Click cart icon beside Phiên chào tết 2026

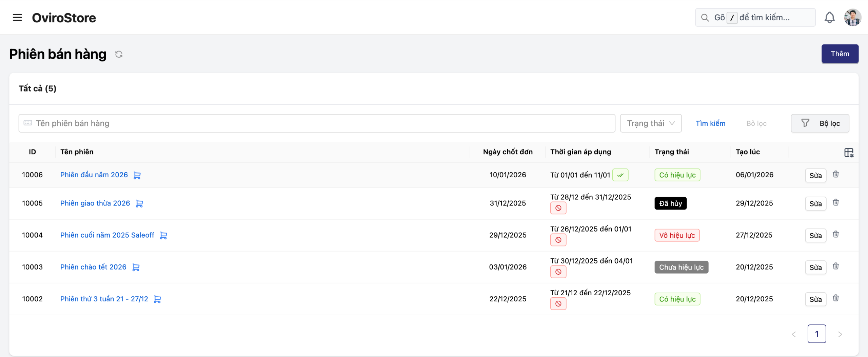coord(136,267)
